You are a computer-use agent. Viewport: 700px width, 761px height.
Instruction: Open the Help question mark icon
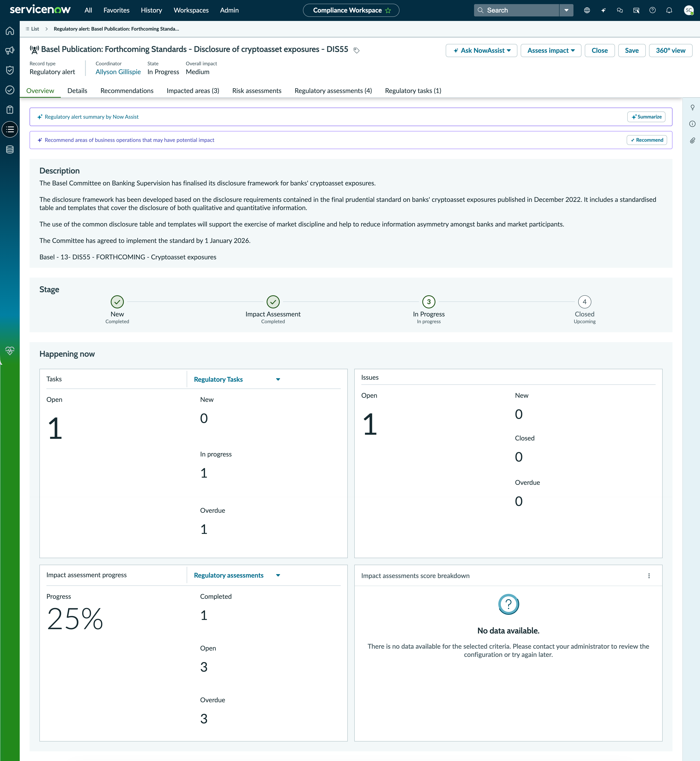tap(652, 10)
